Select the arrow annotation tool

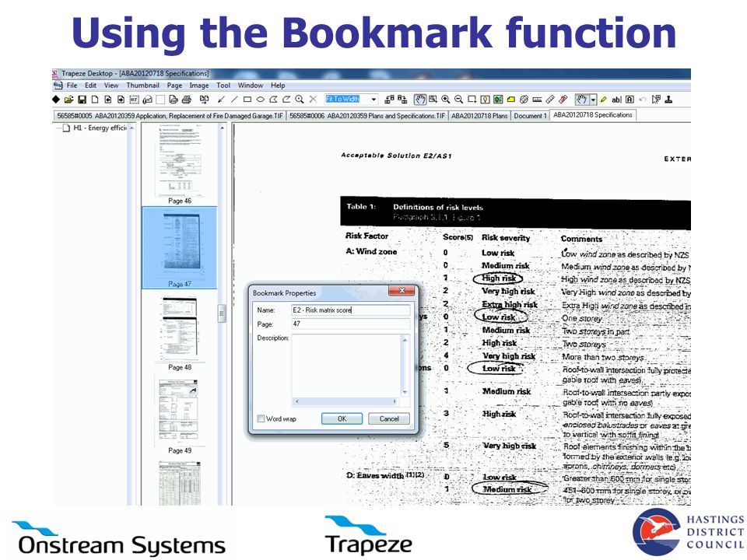tap(221, 100)
